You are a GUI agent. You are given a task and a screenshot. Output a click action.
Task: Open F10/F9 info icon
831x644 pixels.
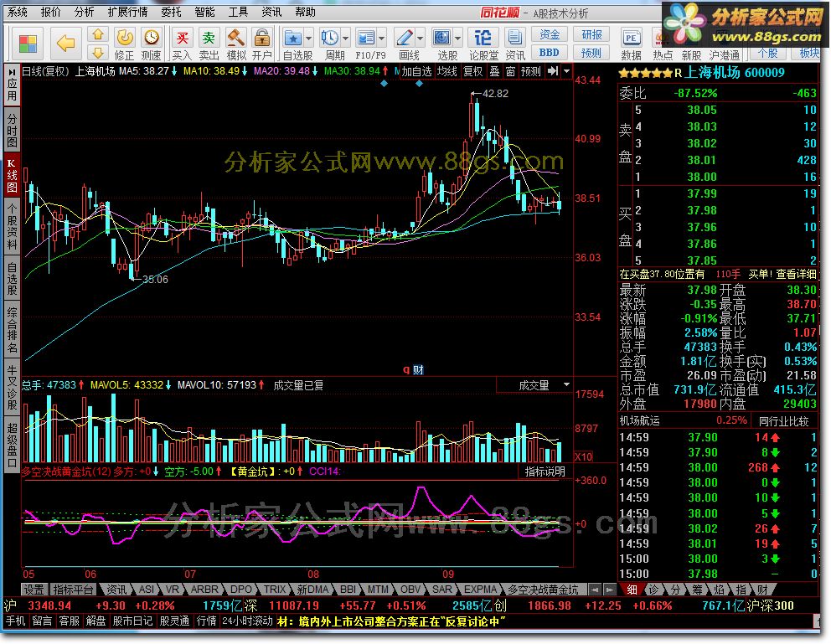click(366, 38)
